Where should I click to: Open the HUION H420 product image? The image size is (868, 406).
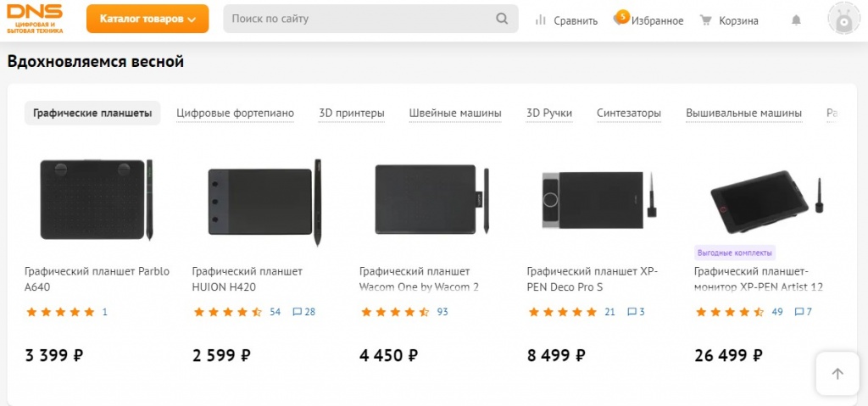coord(264,201)
